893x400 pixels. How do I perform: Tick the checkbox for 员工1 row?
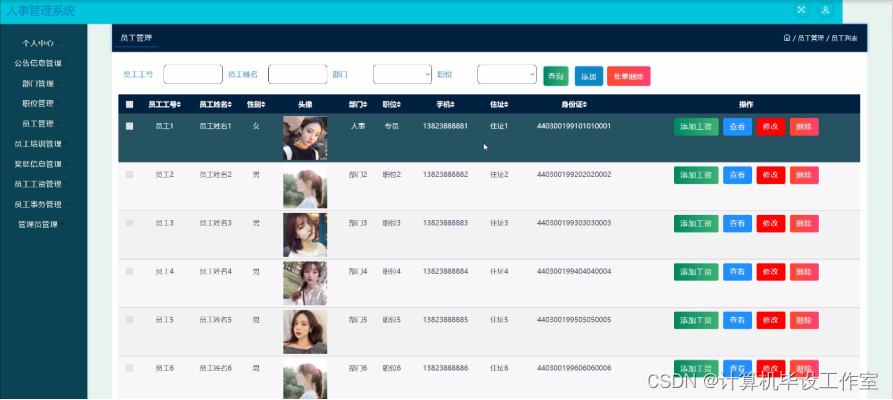[129, 126]
